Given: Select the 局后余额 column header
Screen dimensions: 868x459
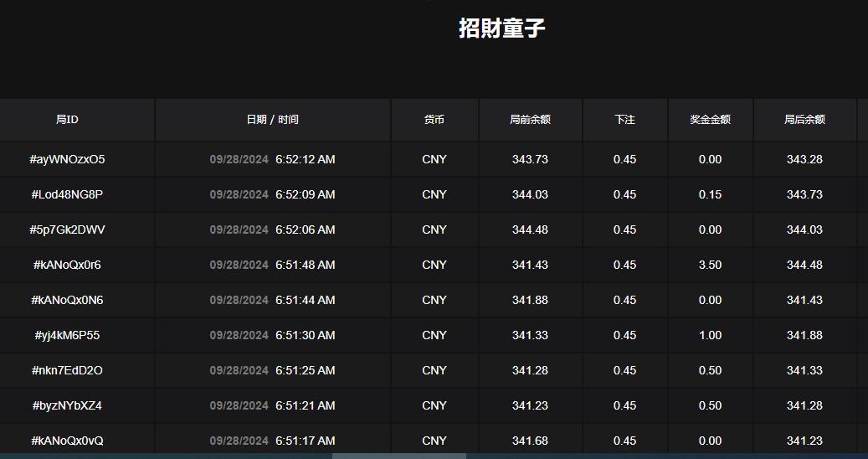Looking at the screenshot, I should [x=804, y=120].
